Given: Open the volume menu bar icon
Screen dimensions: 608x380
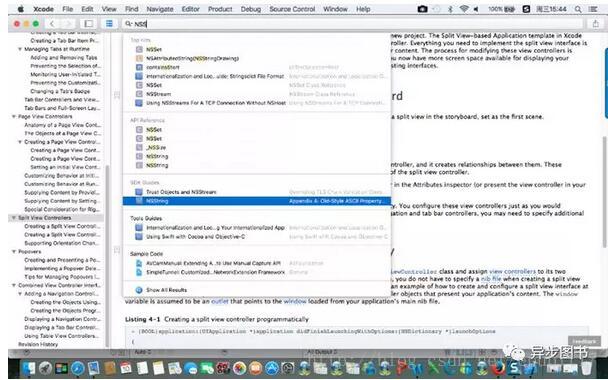Looking at the screenshot, I should pos(476,9).
